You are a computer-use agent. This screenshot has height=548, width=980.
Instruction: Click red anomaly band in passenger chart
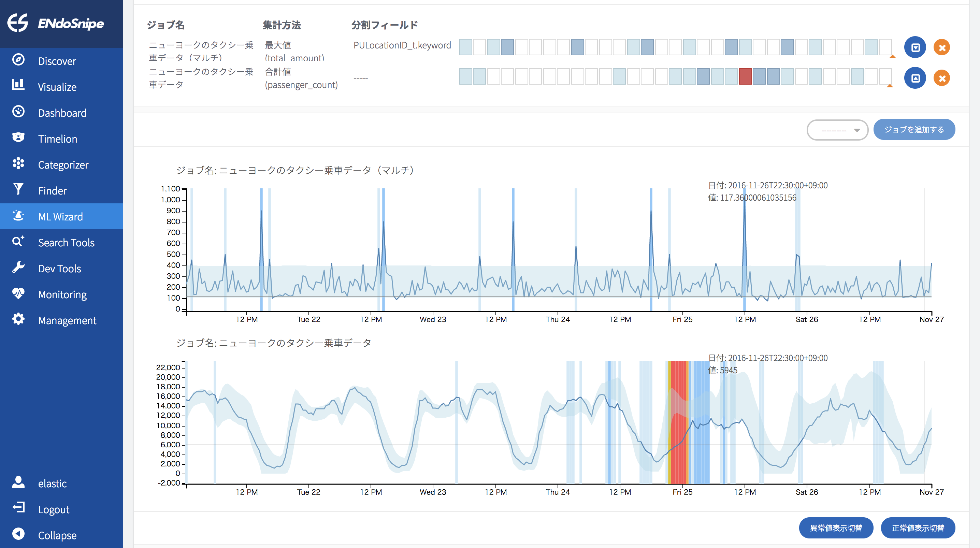pyautogui.click(x=678, y=422)
